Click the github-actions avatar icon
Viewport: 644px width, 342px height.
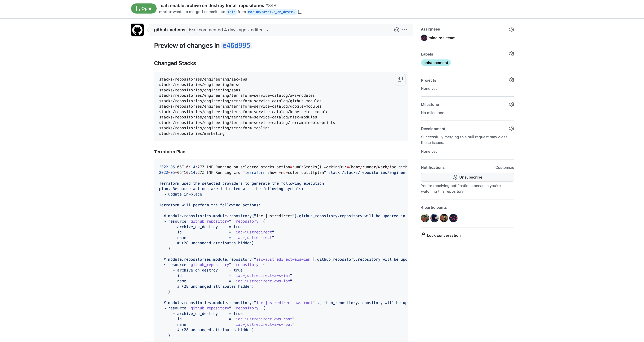coord(137,30)
